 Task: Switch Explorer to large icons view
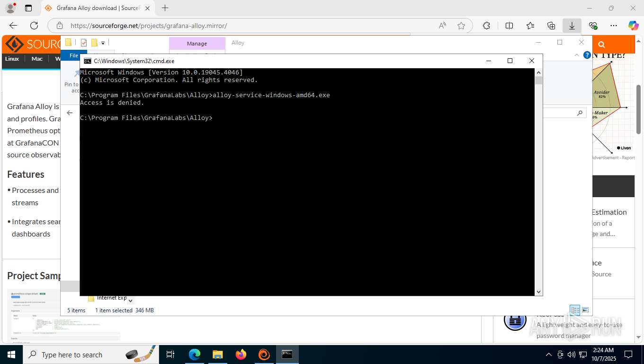point(585,310)
